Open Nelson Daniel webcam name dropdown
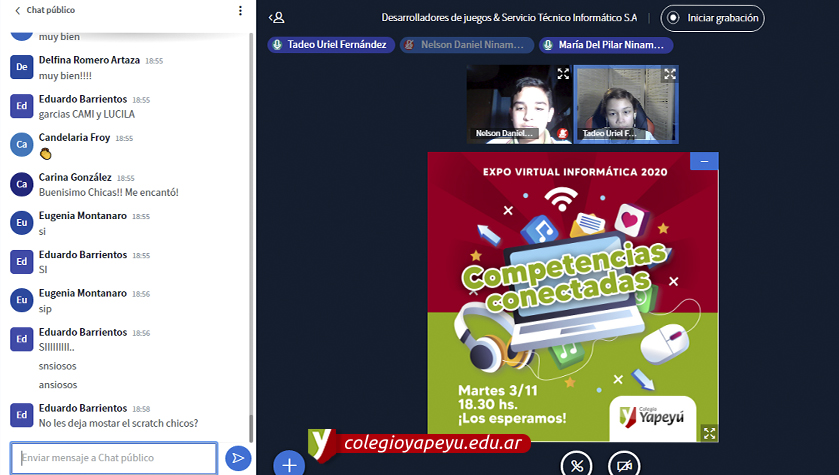839x475 pixels. click(x=507, y=133)
